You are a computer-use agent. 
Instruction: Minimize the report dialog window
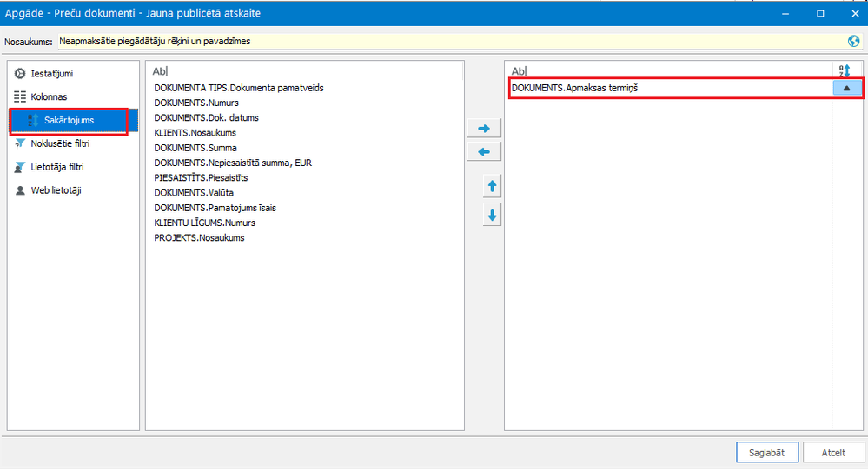point(785,13)
